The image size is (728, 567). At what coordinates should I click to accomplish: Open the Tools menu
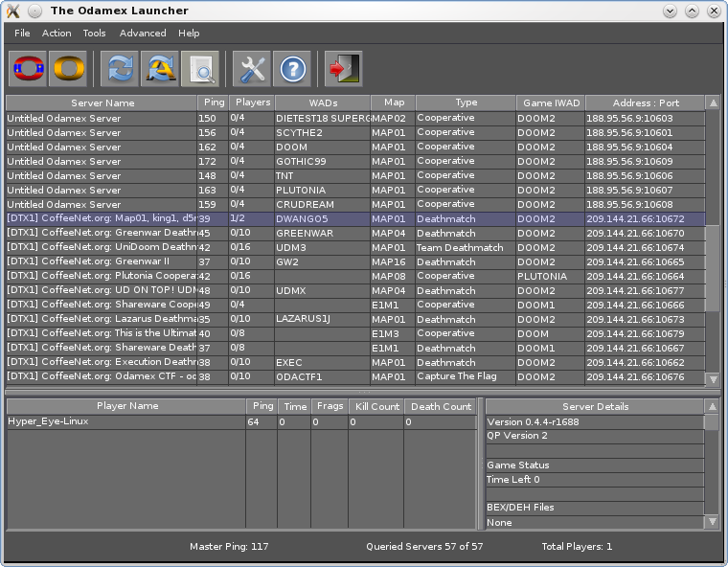(94, 33)
